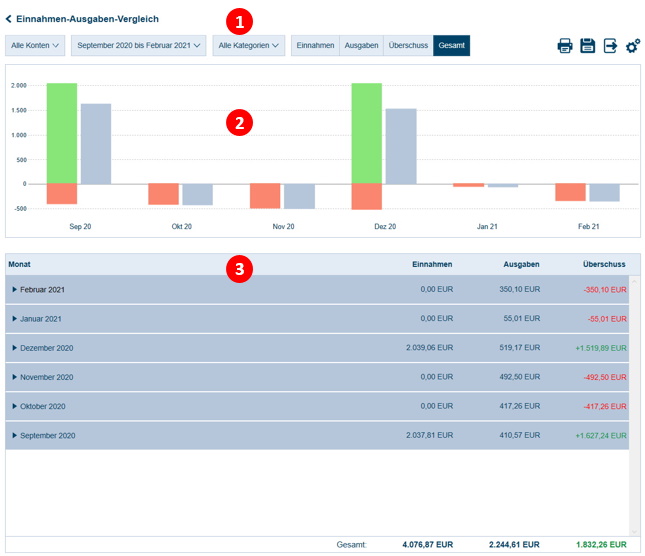Click the blue-gray Okt 20 surplus bar
Screen dimensions: 645x556
[197, 195]
